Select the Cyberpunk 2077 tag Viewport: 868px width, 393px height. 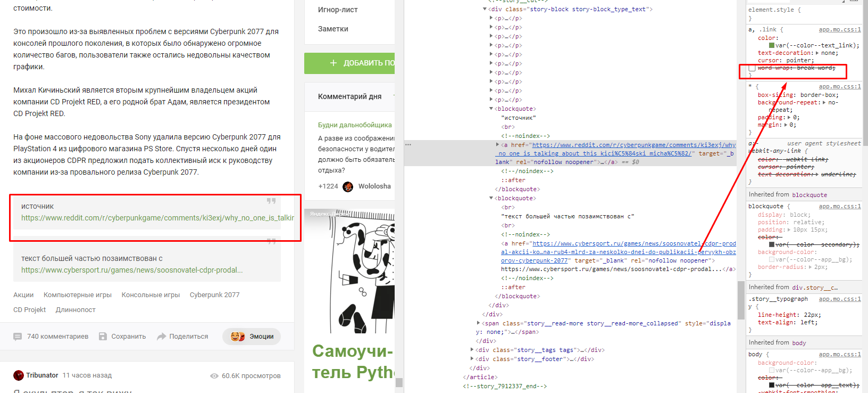pos(214,295)
